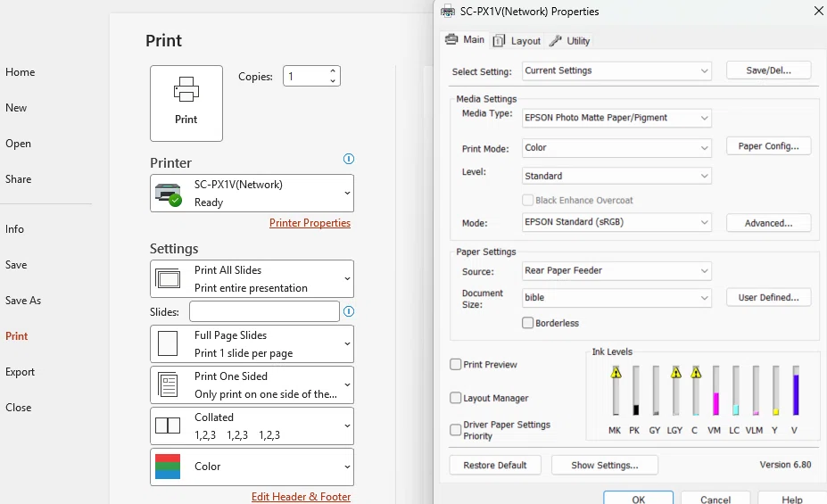This screenshot has width=827, height=504.
Task: Expand the Print All Slides dropdown
Action: coord(252,279)
